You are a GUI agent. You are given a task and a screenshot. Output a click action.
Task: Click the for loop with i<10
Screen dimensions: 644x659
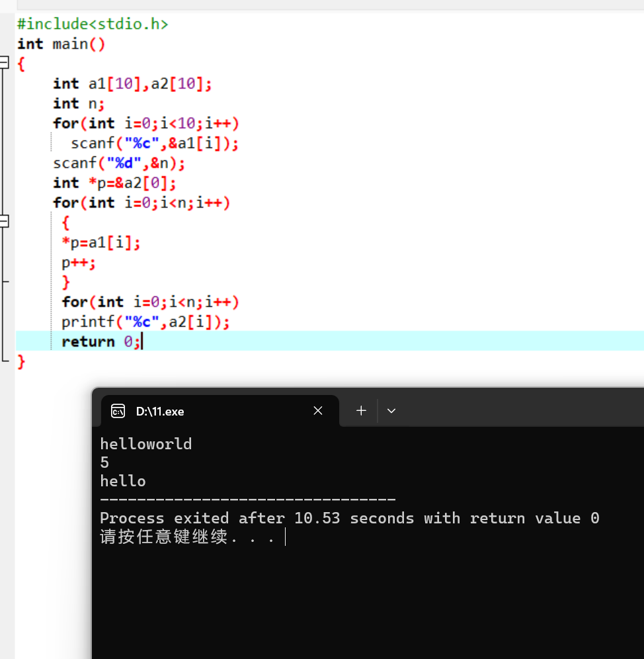[145, 123]
